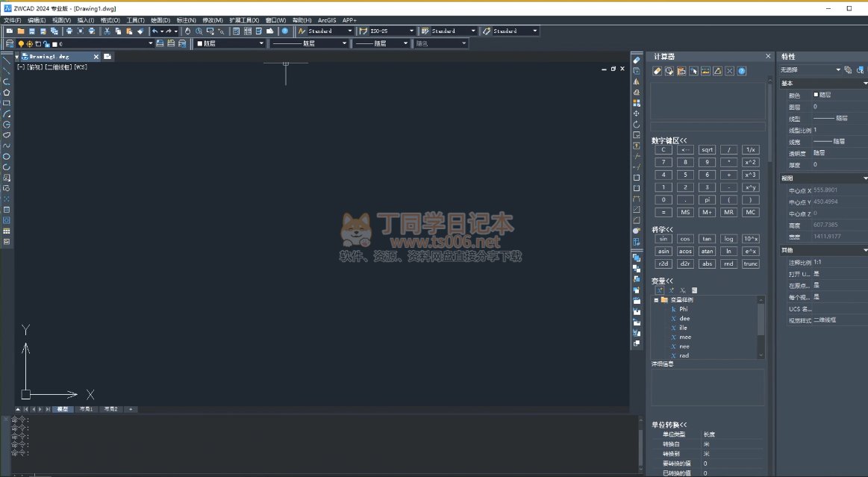Pick the Ellipse tool in left toolbar
868x477 pixels.
[7, 156]
